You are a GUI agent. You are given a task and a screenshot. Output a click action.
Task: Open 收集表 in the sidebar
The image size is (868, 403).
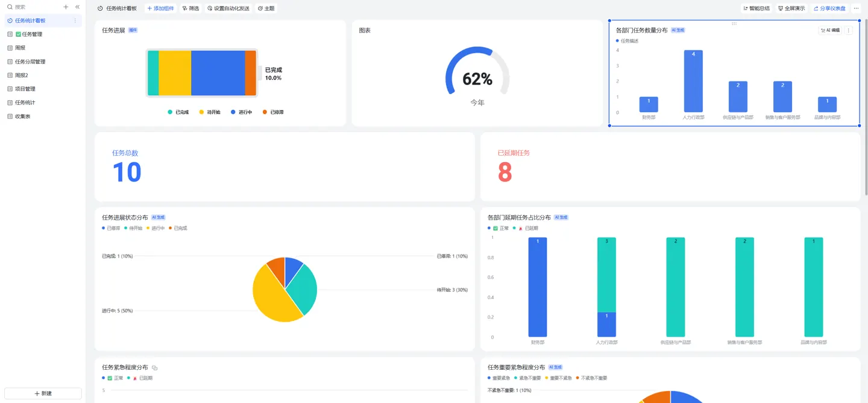[42, 116]
